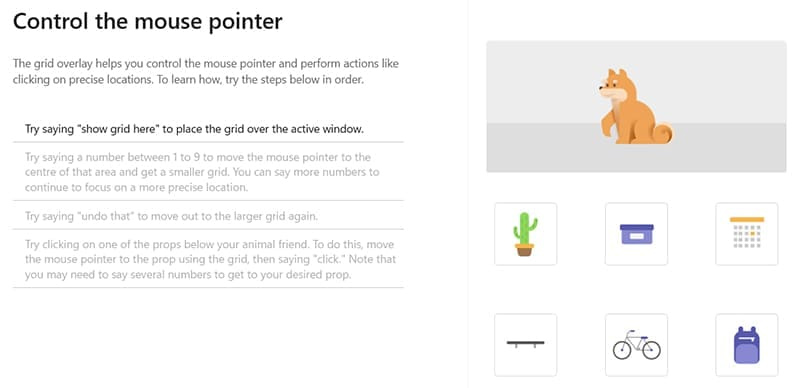Pick the calendar prop tile
This screenshot has height=388, width=800.
(747, 234)
